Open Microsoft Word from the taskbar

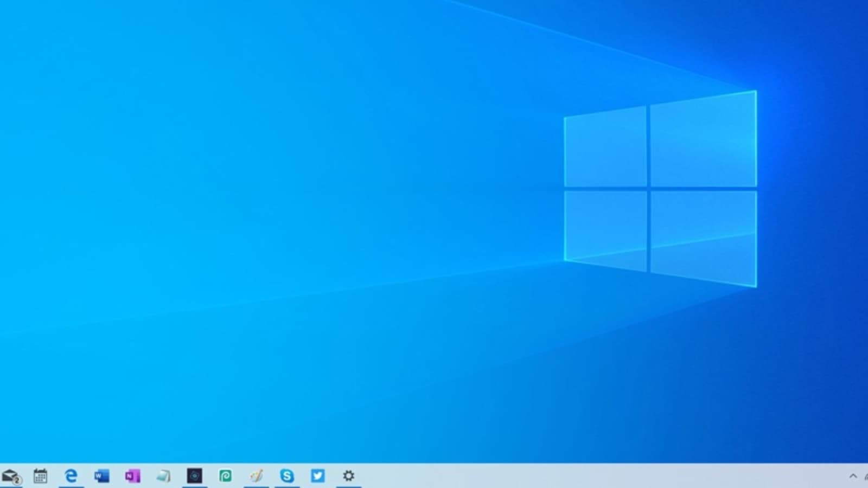[101, 476]
